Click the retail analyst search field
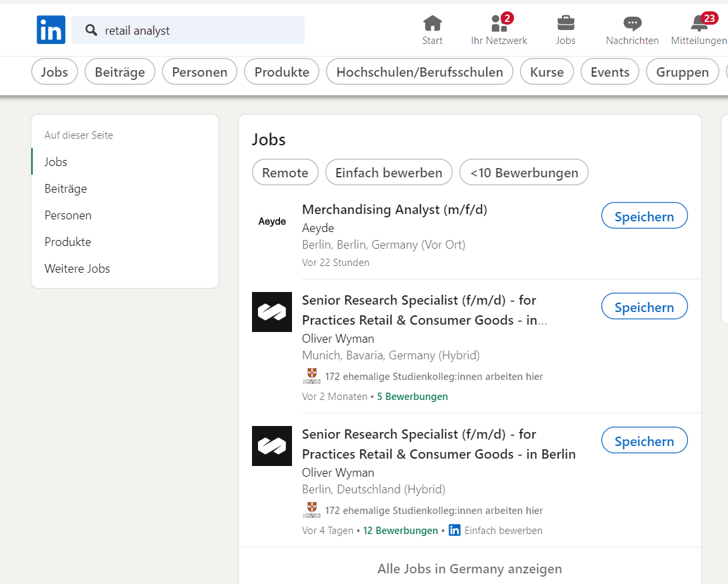The image size is (728, 584). click(188, 29)
